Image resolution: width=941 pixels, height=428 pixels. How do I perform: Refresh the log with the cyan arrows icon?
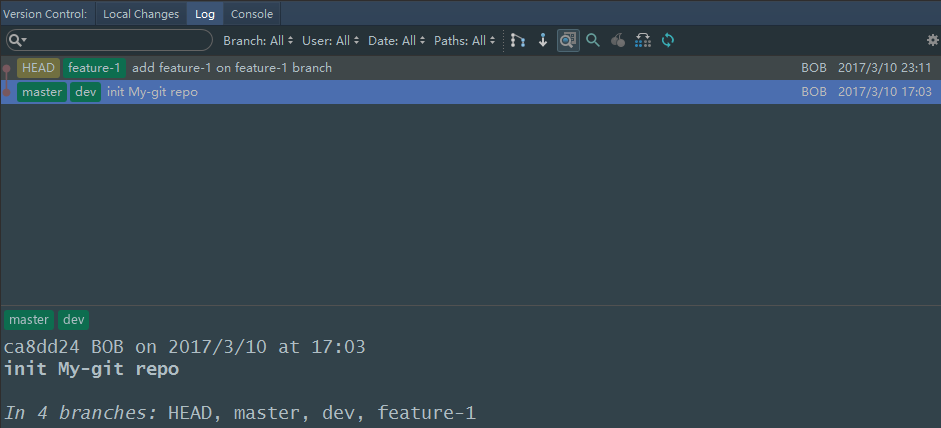coord(668,40)
